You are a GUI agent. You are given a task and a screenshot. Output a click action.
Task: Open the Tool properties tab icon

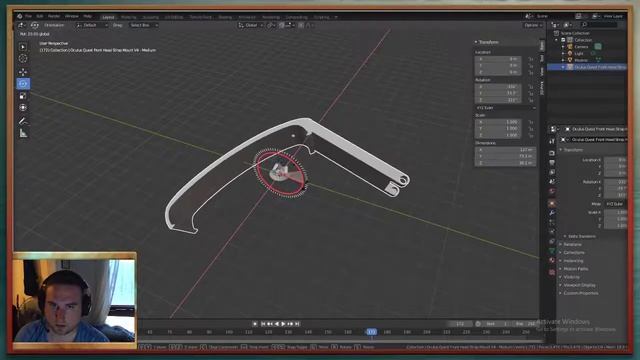(552, 141)
